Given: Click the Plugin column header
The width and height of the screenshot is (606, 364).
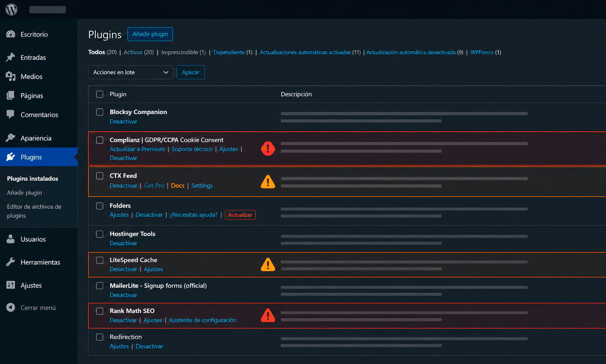Looking at the screenshot, I should (118, 94).
